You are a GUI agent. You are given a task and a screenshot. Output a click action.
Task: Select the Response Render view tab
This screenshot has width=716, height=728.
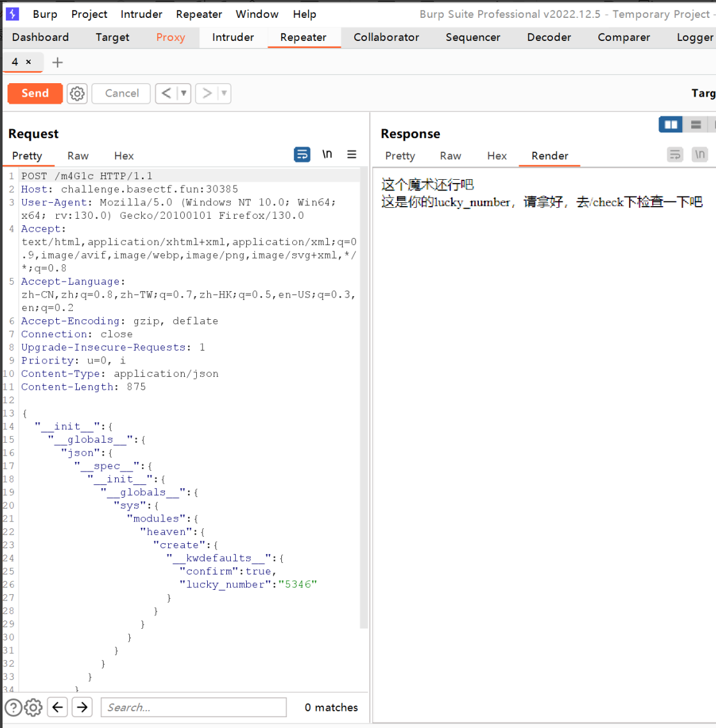tap(550, 156)
